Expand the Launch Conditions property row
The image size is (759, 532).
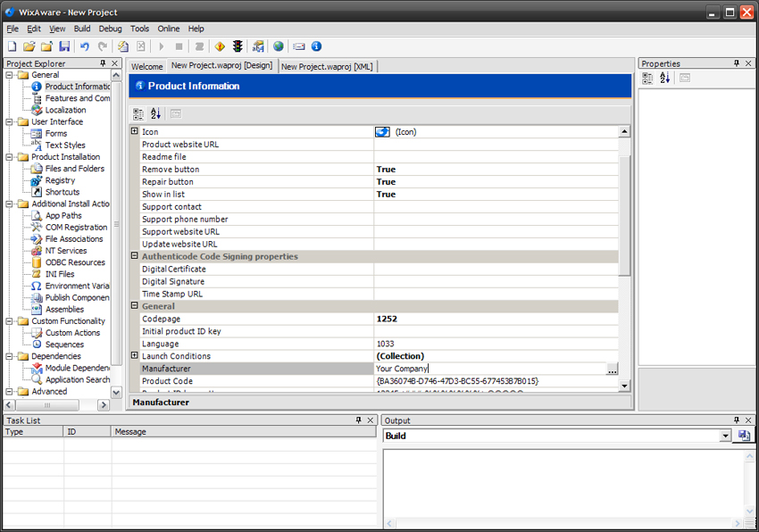point(135,355)
